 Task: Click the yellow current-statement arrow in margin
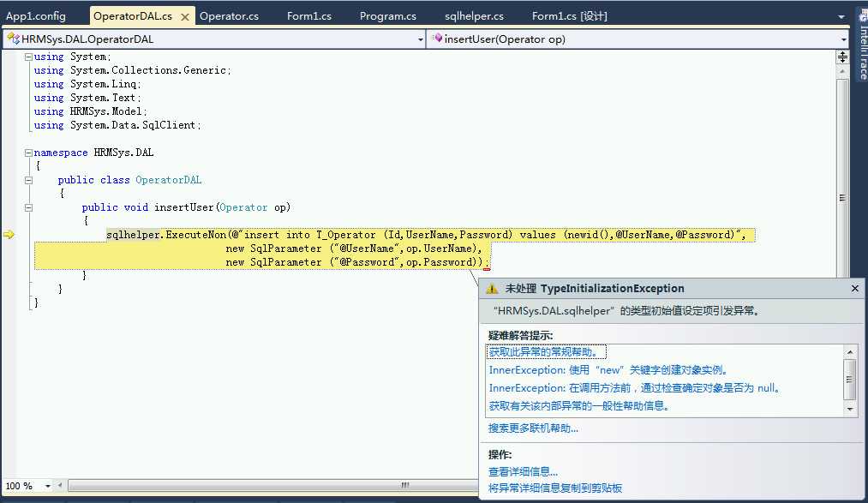click(x=9, y=235)
